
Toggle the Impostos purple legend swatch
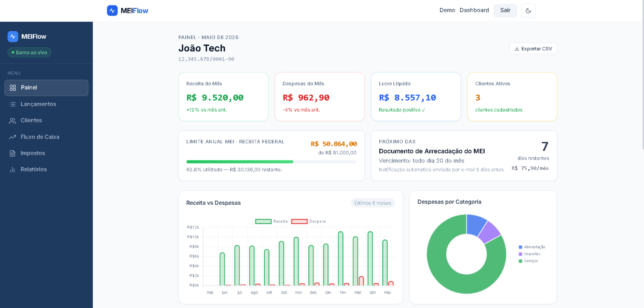click(x=520, y=254)
